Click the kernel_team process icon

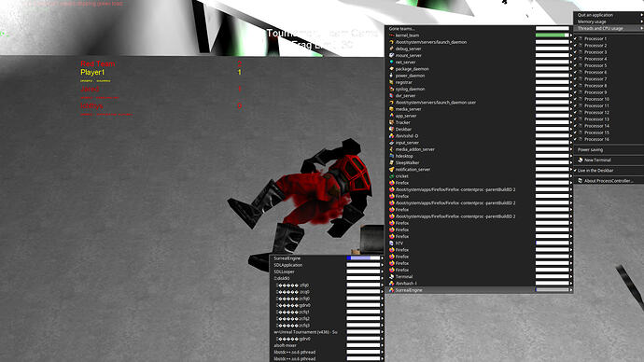coord(391,35)
